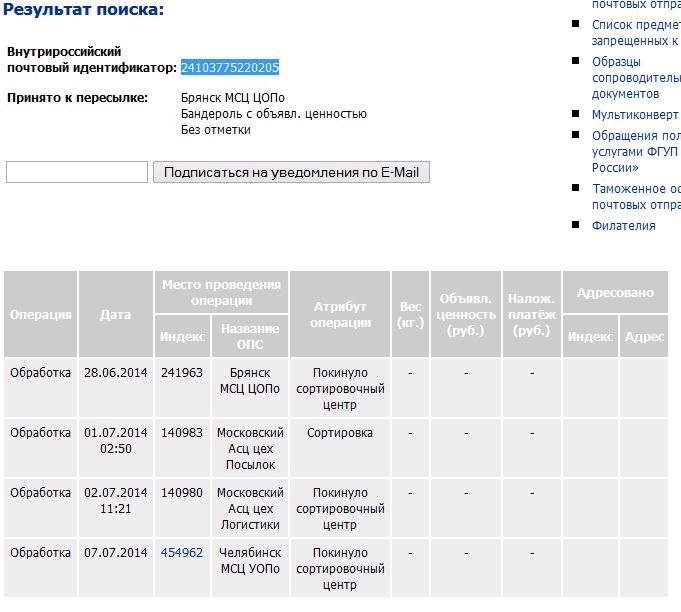Image resolution: width=681 pixels, height=612 pixels.
Task: Open the 'Образцы сопроводительных документов' link
Action: (636, 77)
